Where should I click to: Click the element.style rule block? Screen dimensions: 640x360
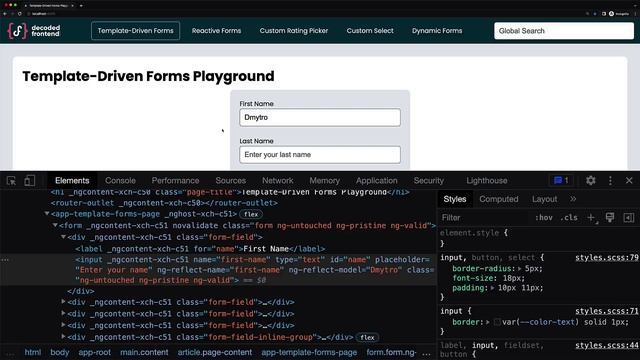point(539,238)
